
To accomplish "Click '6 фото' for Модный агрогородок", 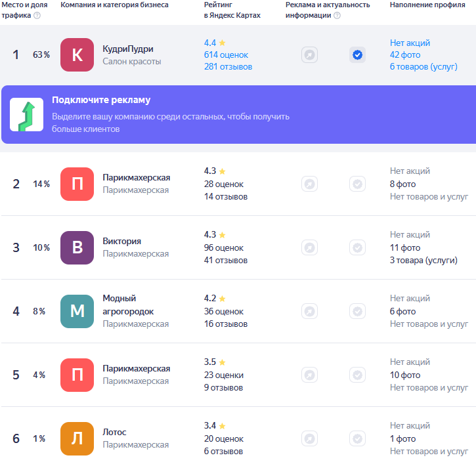I will pyautogui.click(x=403, y=312).
